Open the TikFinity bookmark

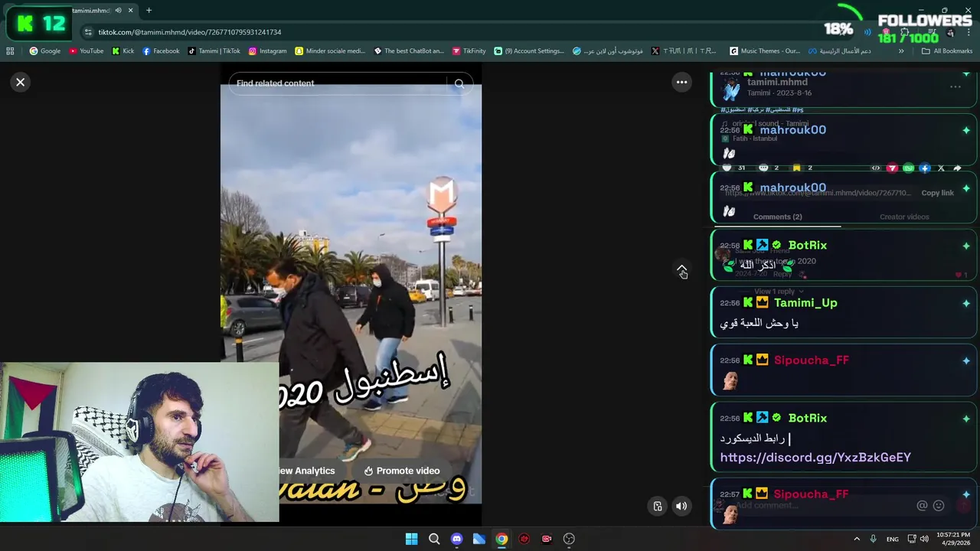coord(469,51)
